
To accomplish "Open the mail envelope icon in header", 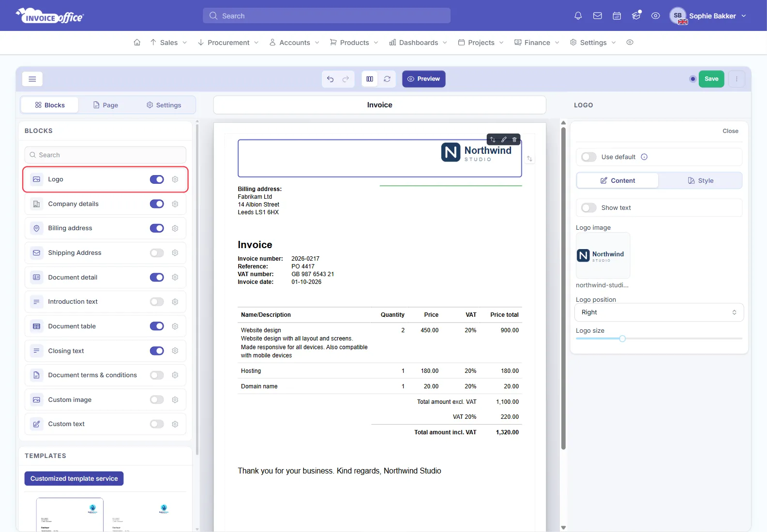I will pos(598,16).
